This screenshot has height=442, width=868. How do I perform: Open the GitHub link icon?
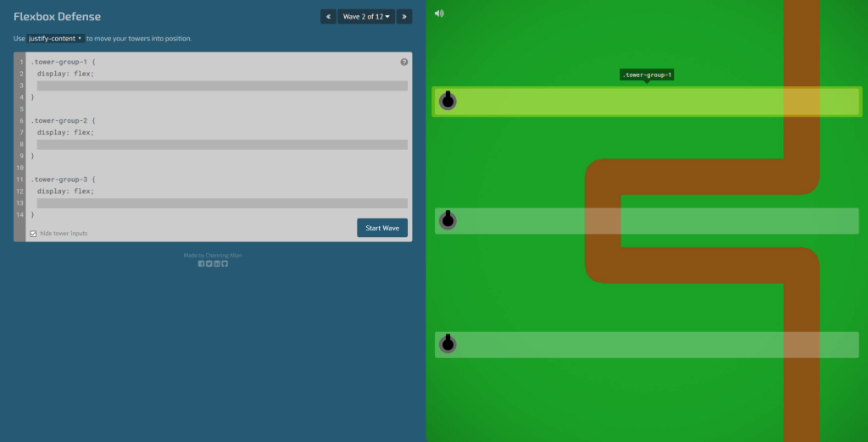224,264
